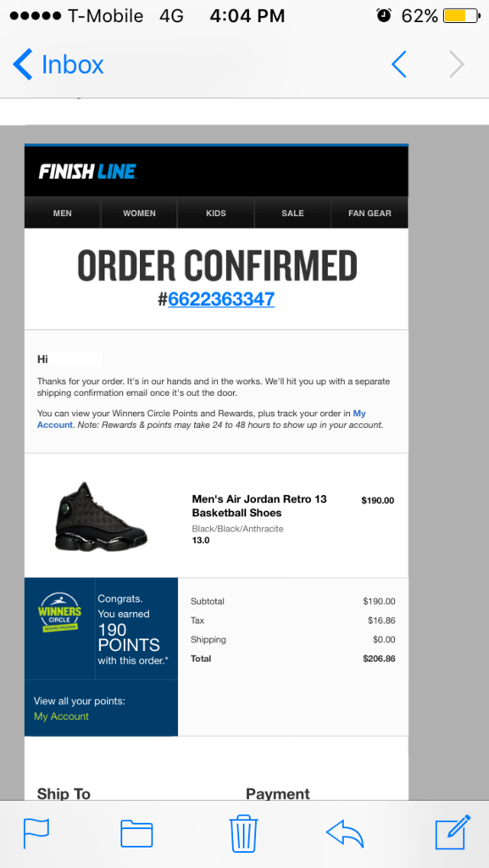Tap the Air Jordan Retro 13 shoe image
This screenshot has width=489, height=868.
click(101, 516)
